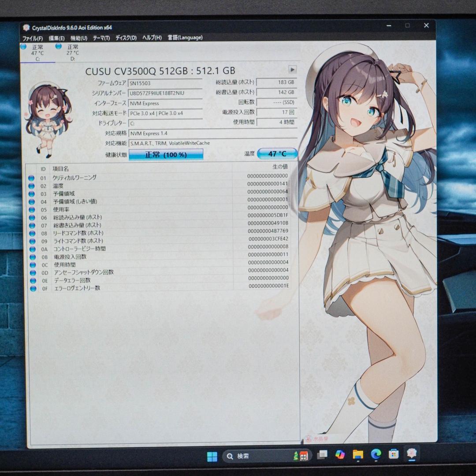The width and height of the screenshot is (476, 476).
Task: Click the CrystalDiskInfo title bar app icon
Action: 26,28
